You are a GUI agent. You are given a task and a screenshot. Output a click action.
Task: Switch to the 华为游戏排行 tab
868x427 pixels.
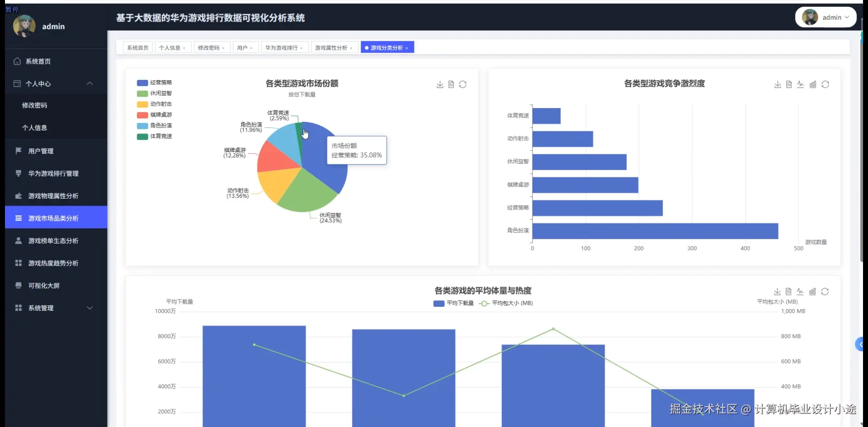(x=281, y=47)
